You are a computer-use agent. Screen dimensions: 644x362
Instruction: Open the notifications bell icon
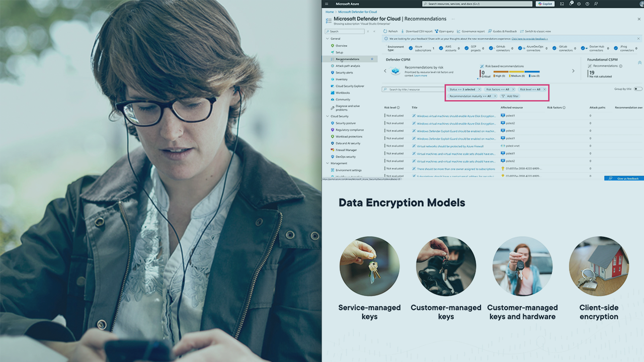(571, 4)
